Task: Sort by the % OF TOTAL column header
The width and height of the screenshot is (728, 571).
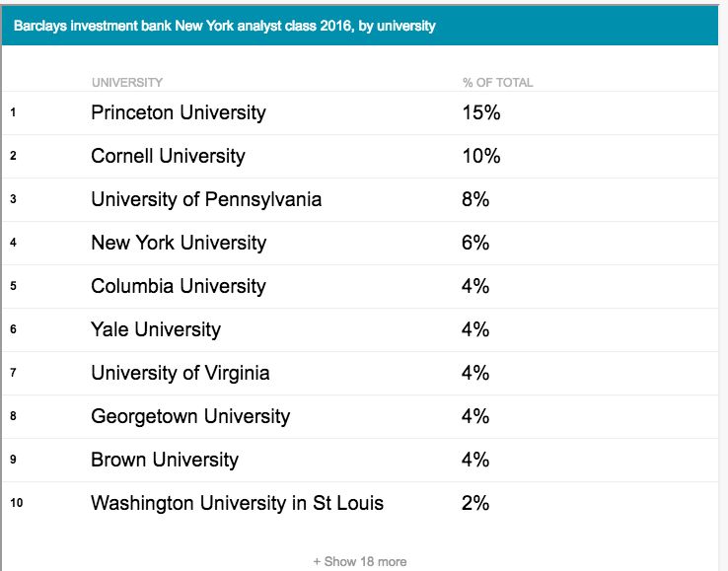Action: point(498,83)
